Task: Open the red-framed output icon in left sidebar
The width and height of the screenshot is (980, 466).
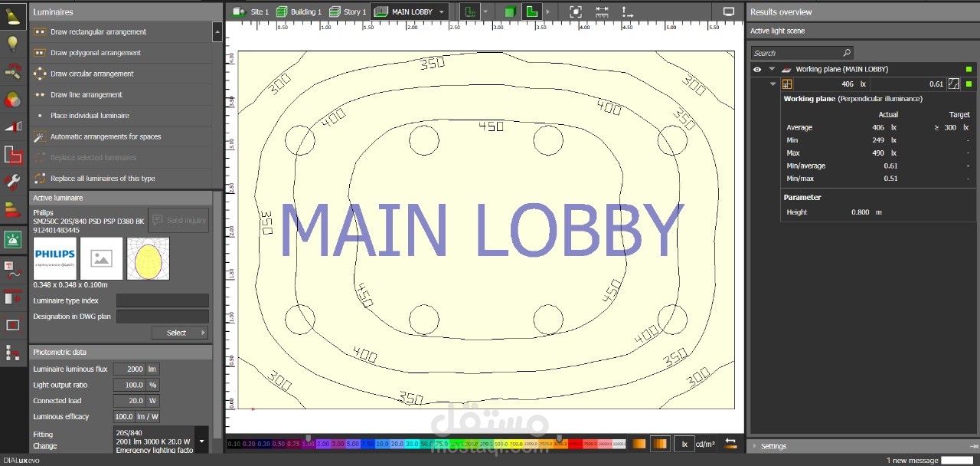Action: click(13, 324)
